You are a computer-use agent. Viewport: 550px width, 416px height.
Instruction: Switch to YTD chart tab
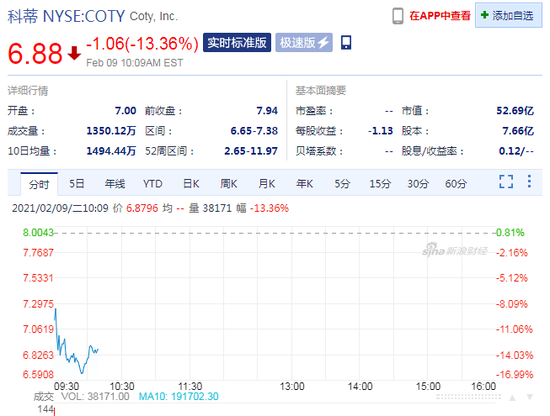coord(153,184)
